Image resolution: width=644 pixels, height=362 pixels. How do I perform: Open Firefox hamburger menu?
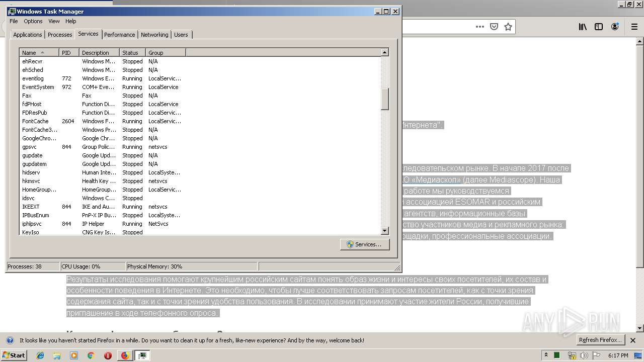tap(634, 27)
